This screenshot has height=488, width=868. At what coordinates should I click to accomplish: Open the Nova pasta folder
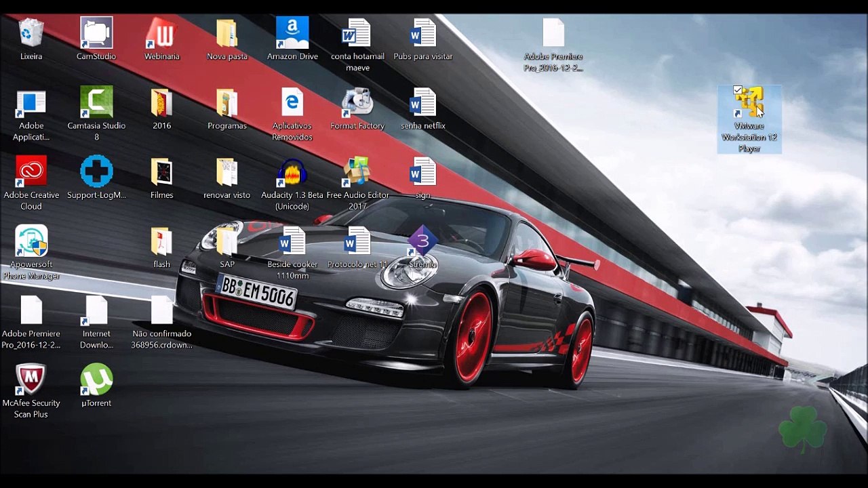(227, 33)
